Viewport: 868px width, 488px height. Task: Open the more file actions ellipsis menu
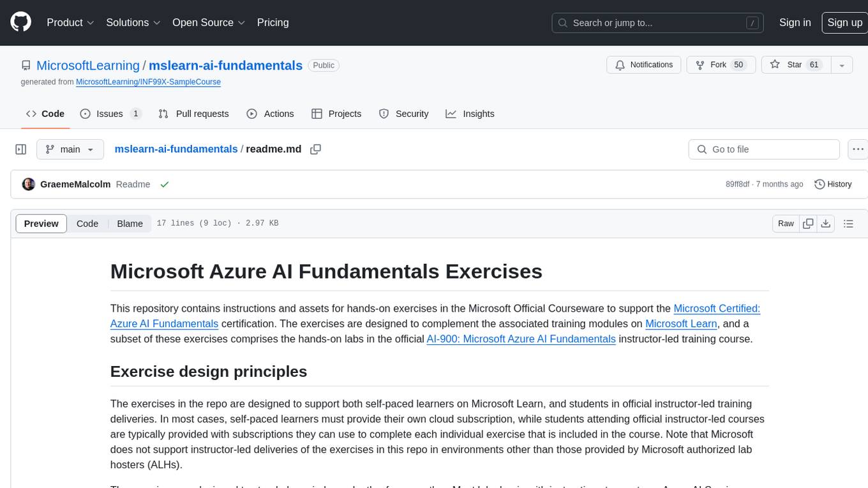coord(858,149)
